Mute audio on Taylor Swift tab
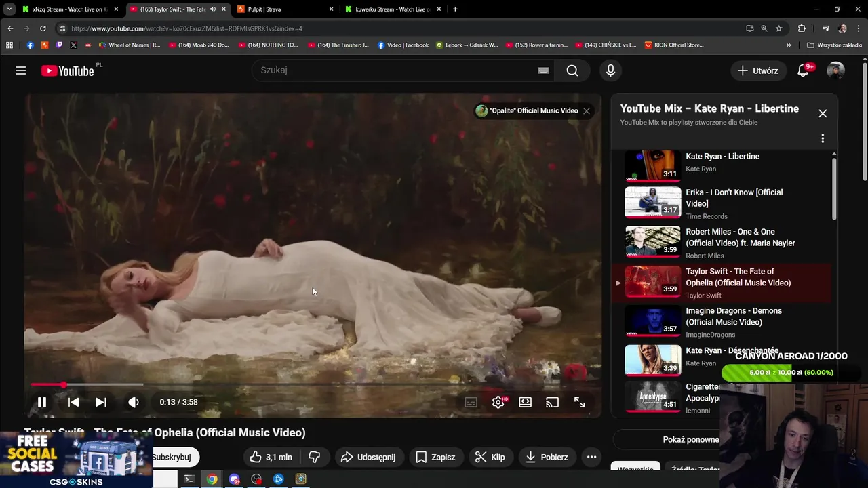Screen dimensions: 868x488 coord(213,9)
